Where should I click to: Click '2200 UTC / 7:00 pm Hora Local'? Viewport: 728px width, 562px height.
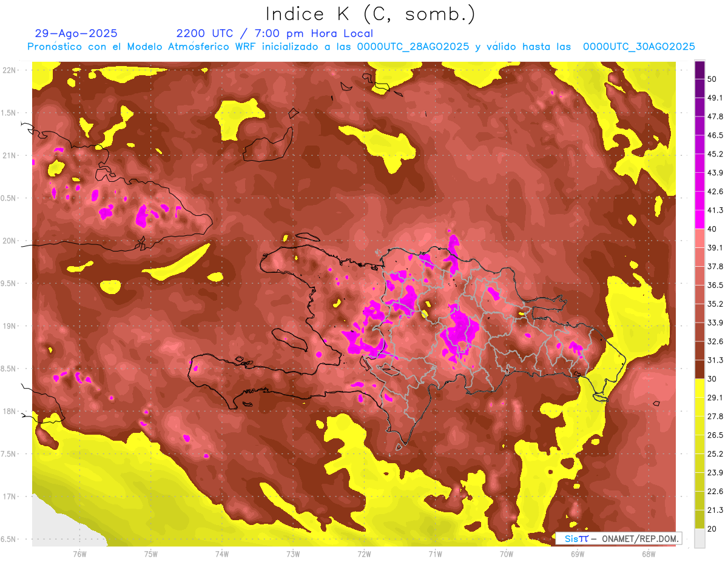(275, 33)
